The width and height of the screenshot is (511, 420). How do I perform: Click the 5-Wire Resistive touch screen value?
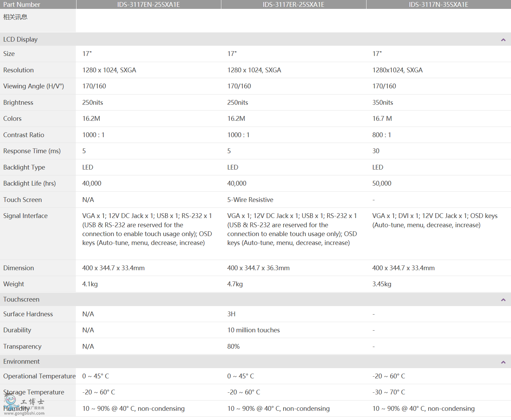click(250, 200)
